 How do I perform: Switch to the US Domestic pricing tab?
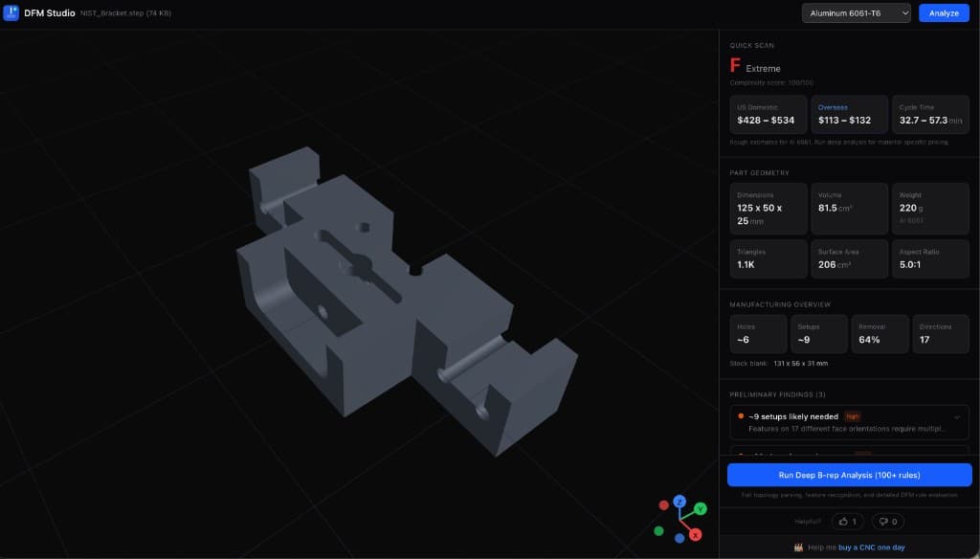[766, 114]
